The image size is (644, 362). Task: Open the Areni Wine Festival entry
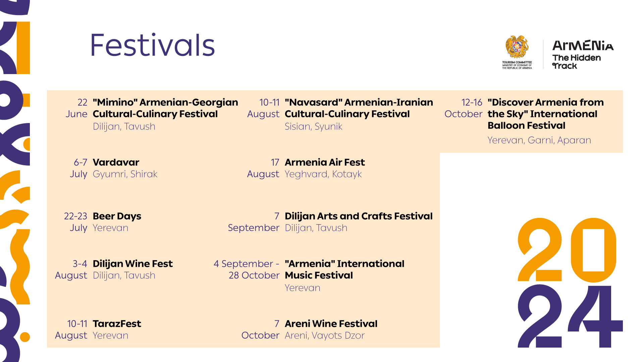(x=331, y=324)
